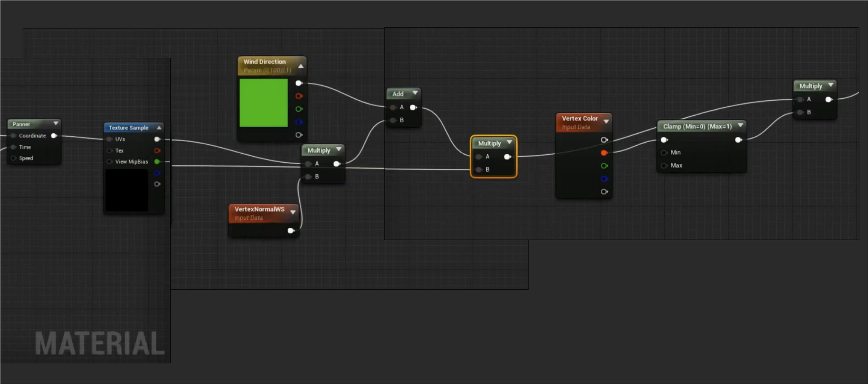Click Panner Speed input pin
Viewport: 868px width, 384px height.
[x=13, y=158]
